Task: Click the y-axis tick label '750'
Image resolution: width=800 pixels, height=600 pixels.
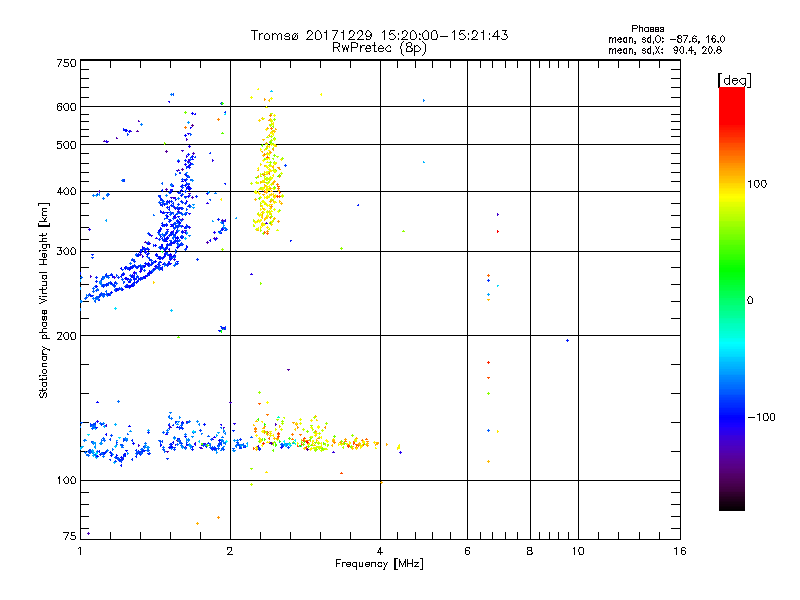Action: pyautogui.click(x=66, y=63)
